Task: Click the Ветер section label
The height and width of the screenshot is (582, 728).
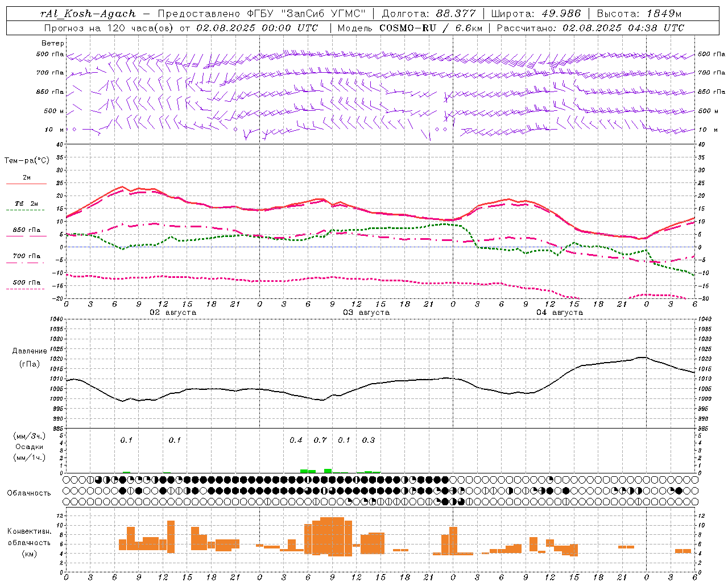Action: (x=53, y=43)
